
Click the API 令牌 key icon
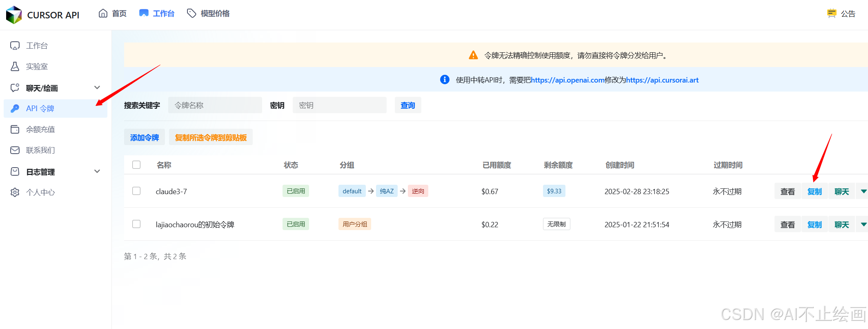coord(15,108)
